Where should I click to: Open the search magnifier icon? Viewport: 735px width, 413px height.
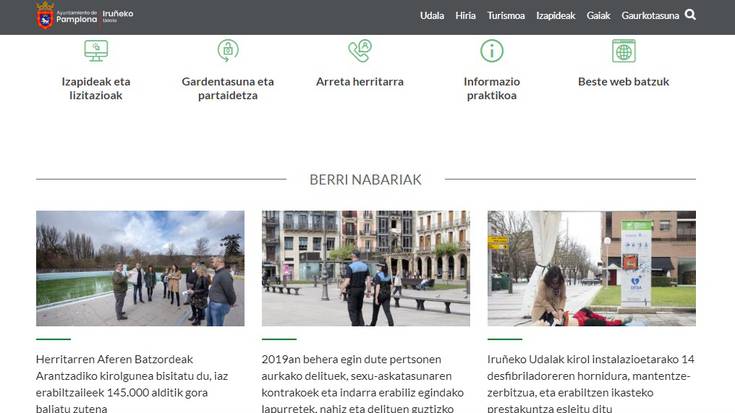pos(690,15)
